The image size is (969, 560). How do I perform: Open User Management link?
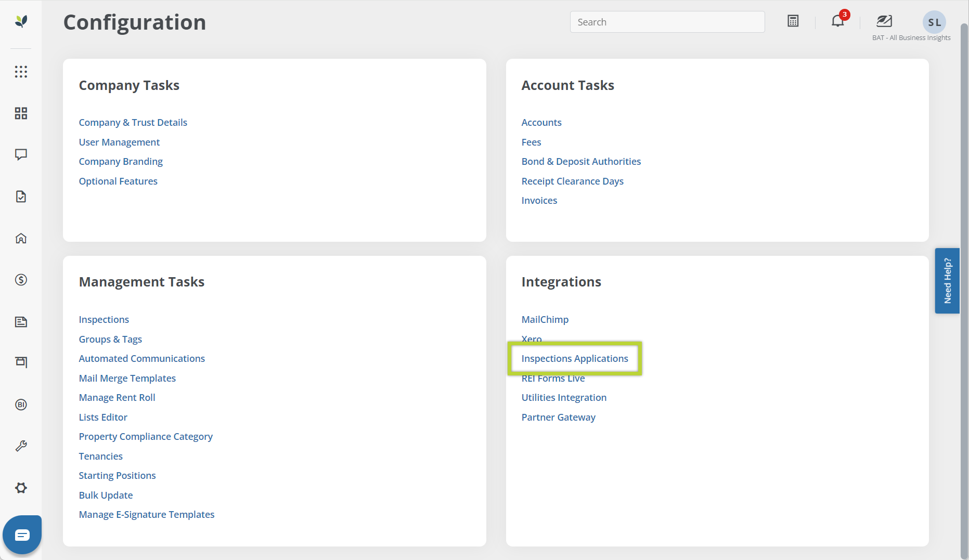point(119,142)
